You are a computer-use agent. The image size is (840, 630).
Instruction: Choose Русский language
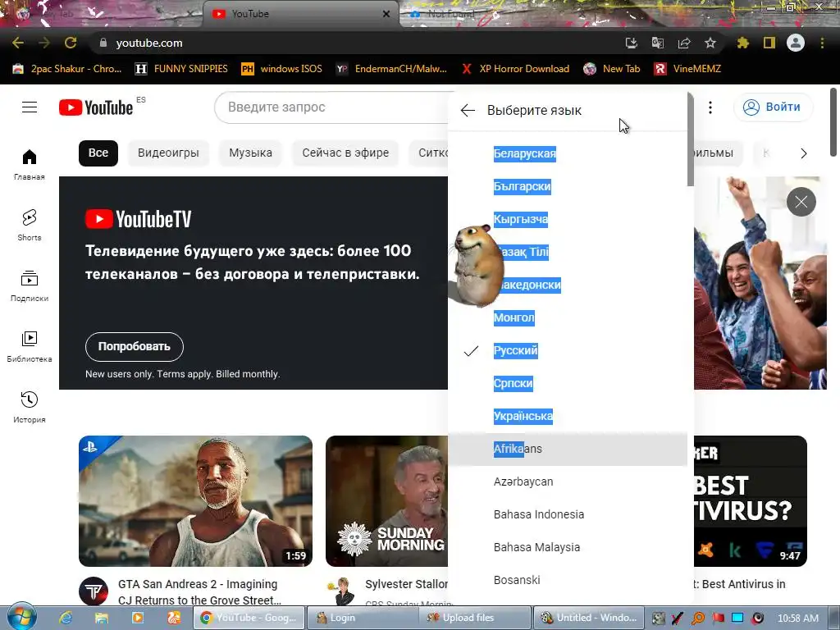[568, 350]
